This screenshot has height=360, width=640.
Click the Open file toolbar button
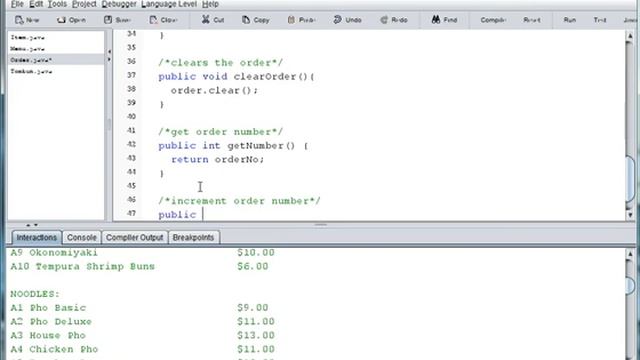71,20
